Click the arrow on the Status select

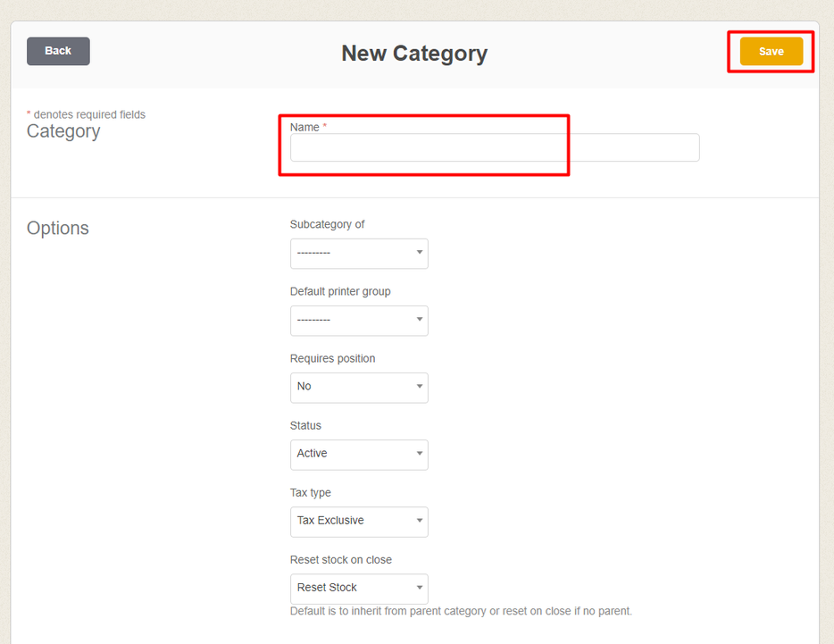(419, 454)
